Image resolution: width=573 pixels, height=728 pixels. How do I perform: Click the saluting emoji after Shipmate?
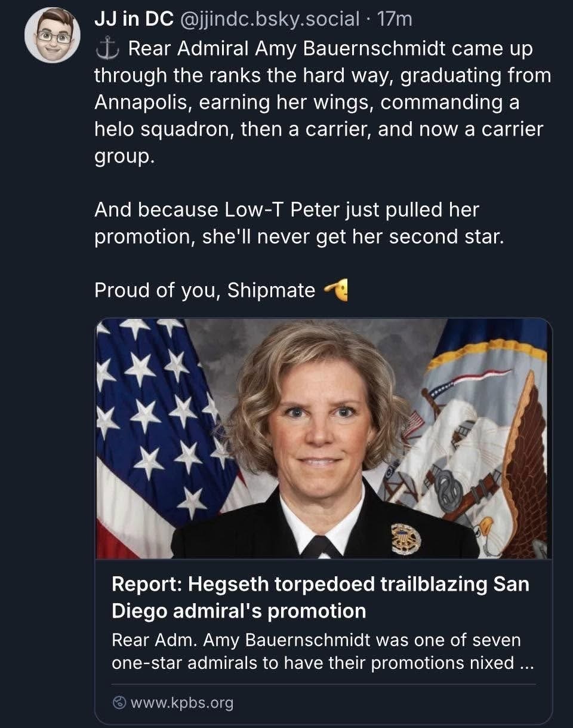(x=335, y=290)
